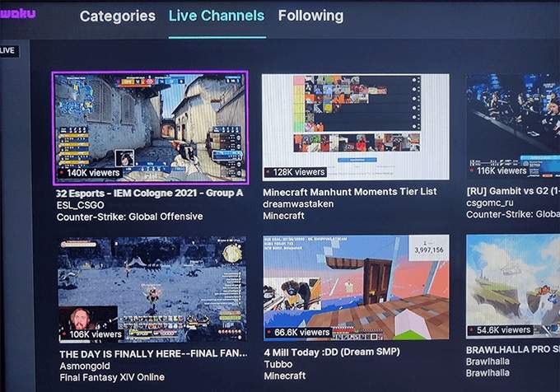The width and height of the screenshot is (560, 392).
Task: Click the 128K viewers badge
Action: [295, 172]
